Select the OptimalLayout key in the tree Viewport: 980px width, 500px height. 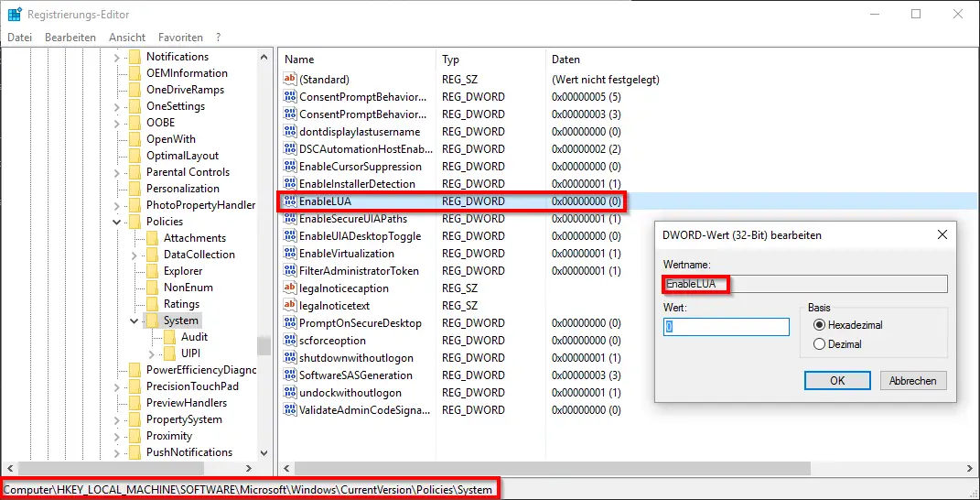(182, 156)
